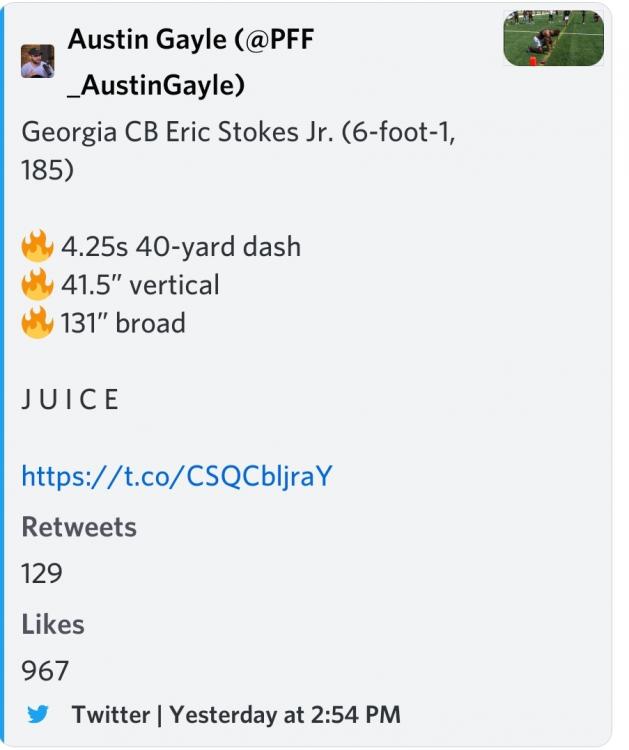
Task: Click the Likes field label
Action: (53, 624)
